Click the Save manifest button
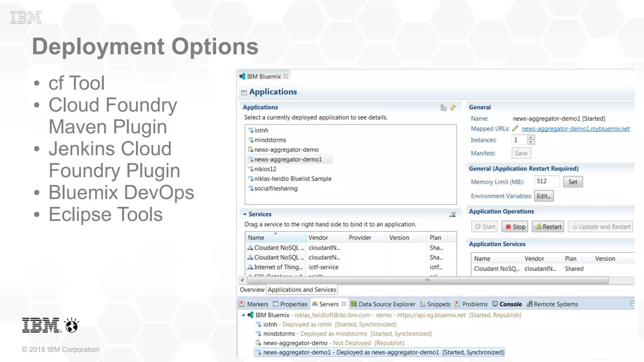The width and height of the screenshot is (644, 362). click(521, 153)
